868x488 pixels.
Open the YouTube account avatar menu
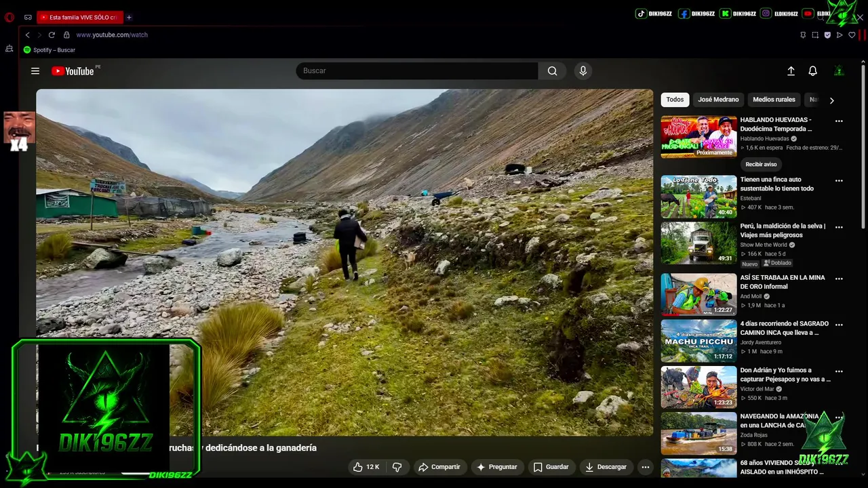click(839, 70)
